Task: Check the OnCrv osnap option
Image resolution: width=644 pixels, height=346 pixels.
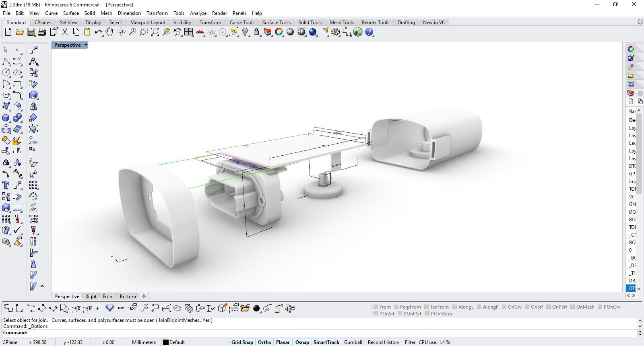Action: click(x=504, y=307)
